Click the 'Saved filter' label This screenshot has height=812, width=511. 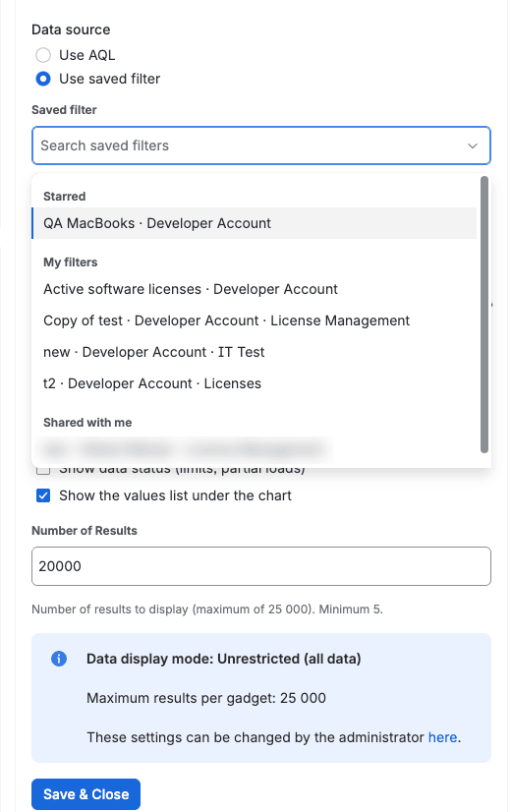[64, 110]
